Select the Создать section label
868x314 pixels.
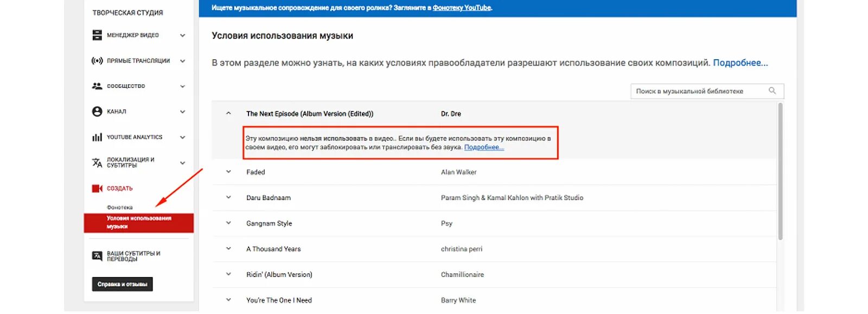coord(120,189)
